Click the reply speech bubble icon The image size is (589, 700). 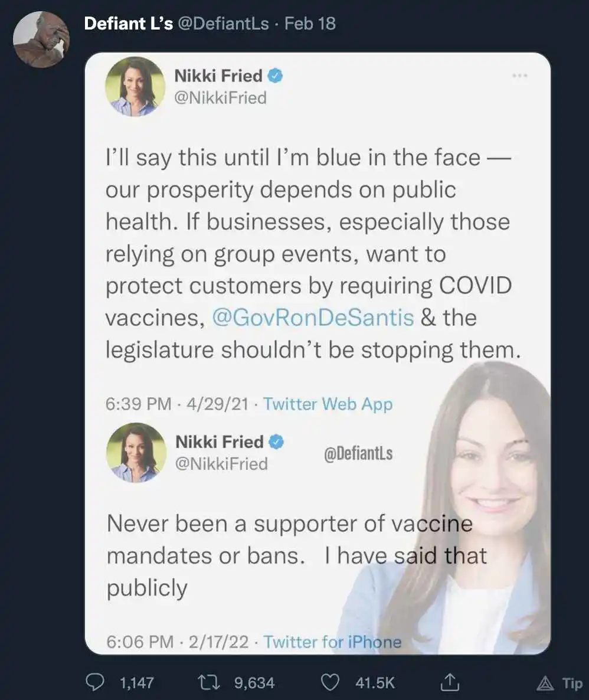coord(95,682)
